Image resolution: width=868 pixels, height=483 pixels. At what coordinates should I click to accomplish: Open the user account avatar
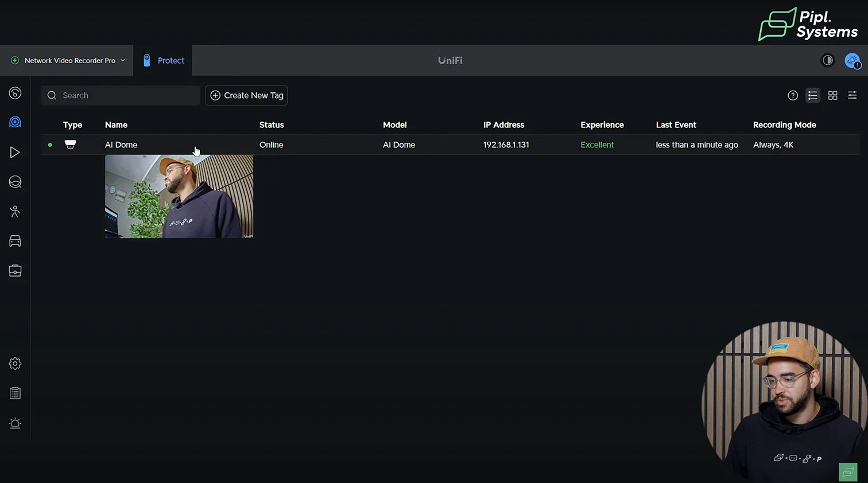[852, 60]
